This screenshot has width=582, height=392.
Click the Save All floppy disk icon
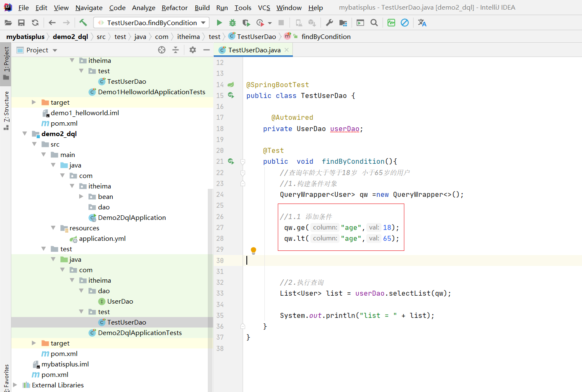(21, 23)
